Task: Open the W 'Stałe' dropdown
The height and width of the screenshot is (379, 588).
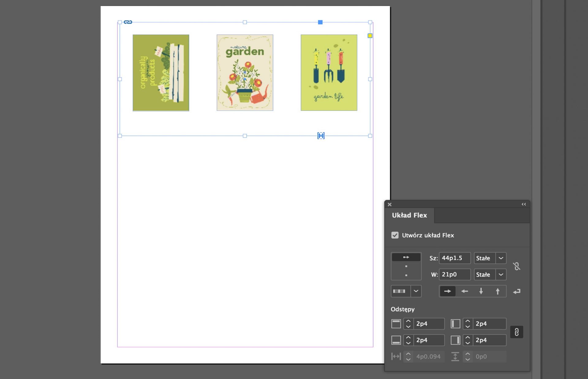Action: 501,274
